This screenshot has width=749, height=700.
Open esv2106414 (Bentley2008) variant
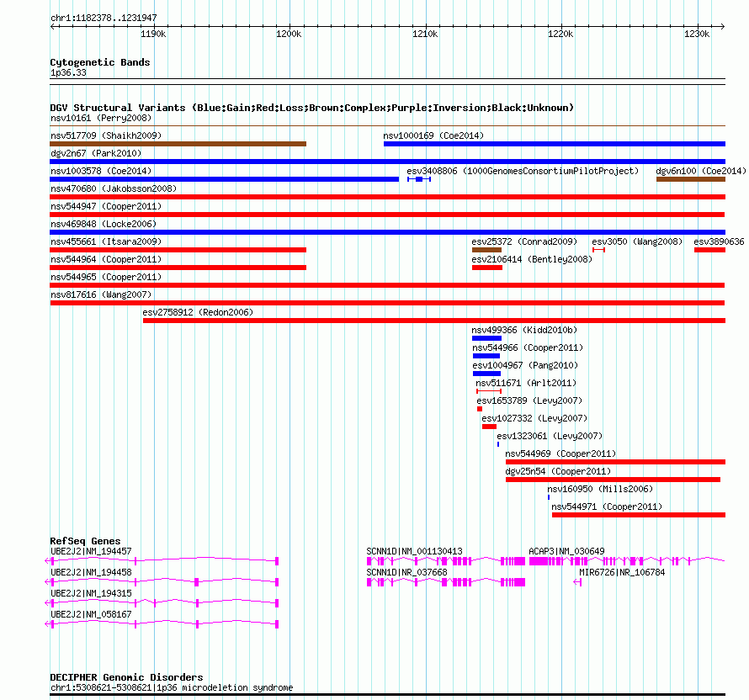click(487, 268)
